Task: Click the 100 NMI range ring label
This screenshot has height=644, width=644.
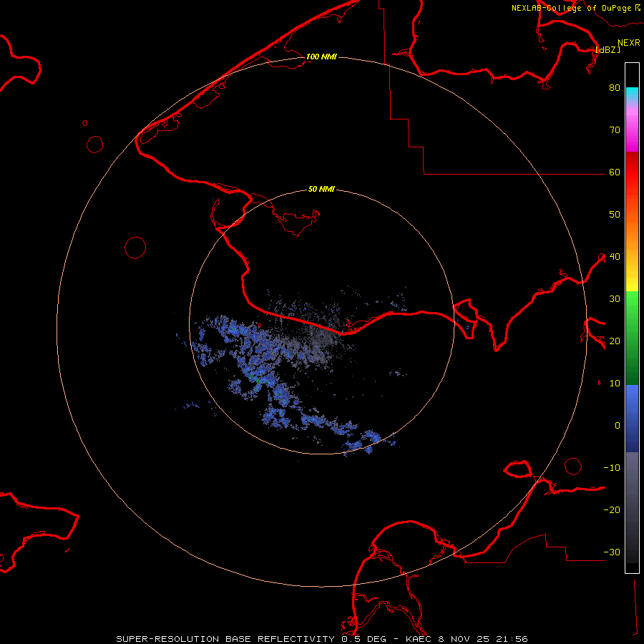Action: coord(321,57)
